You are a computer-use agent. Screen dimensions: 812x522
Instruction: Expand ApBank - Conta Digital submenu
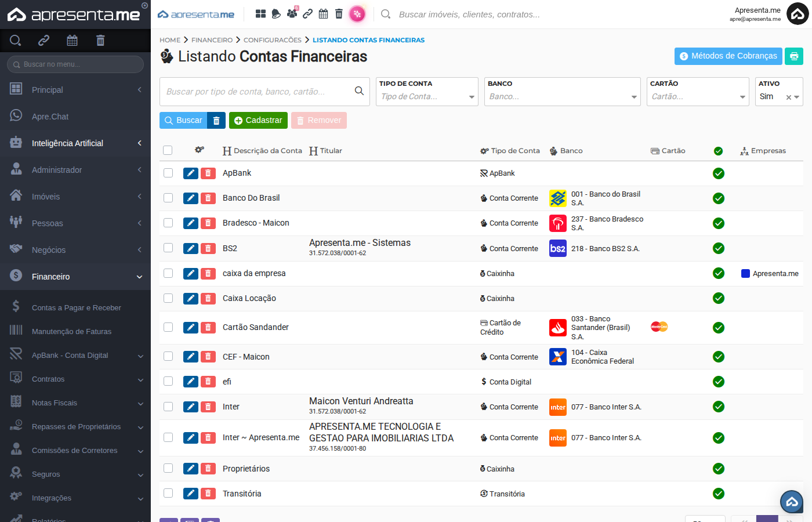(x=75, y=356)
